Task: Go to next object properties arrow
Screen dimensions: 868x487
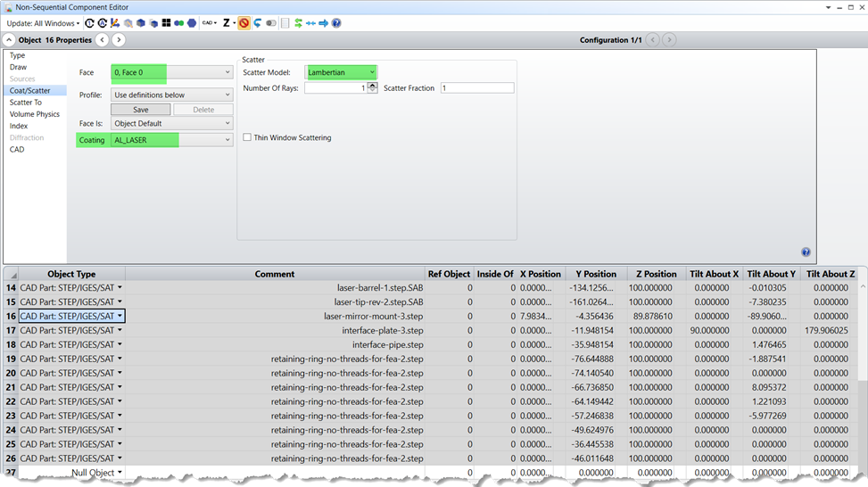Action: (119, 40)
